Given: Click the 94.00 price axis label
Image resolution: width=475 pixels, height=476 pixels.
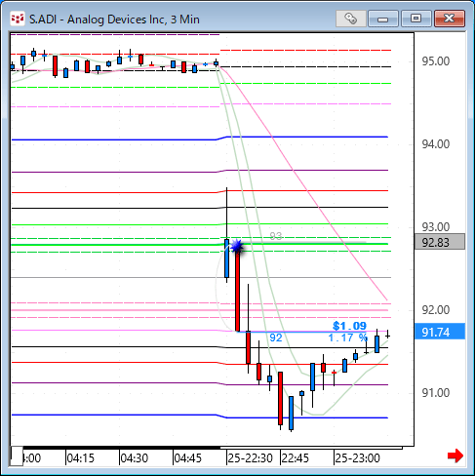Looking at the screenshot, I should click(436, 144).
